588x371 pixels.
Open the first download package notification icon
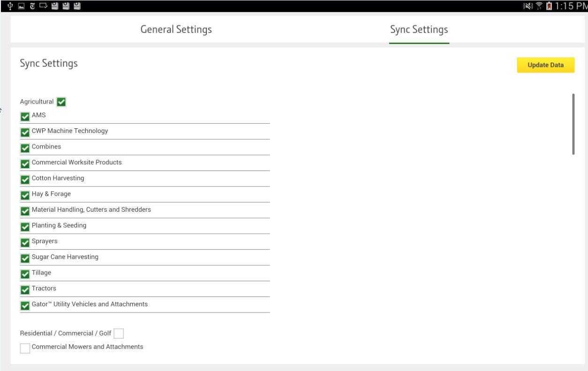pyautogui.click(x=55, y=6)
